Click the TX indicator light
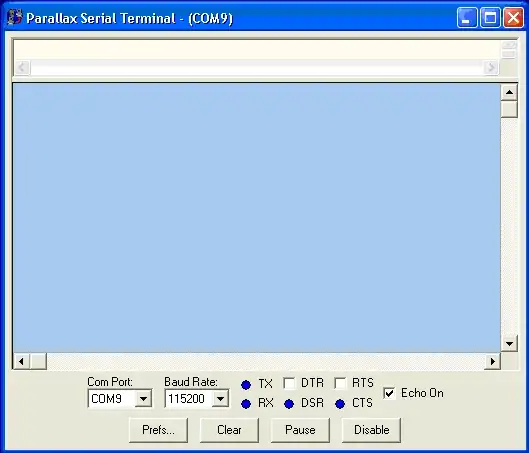This screenshot has width=529, height=453. pyautogui.click(x=246, y=385)
